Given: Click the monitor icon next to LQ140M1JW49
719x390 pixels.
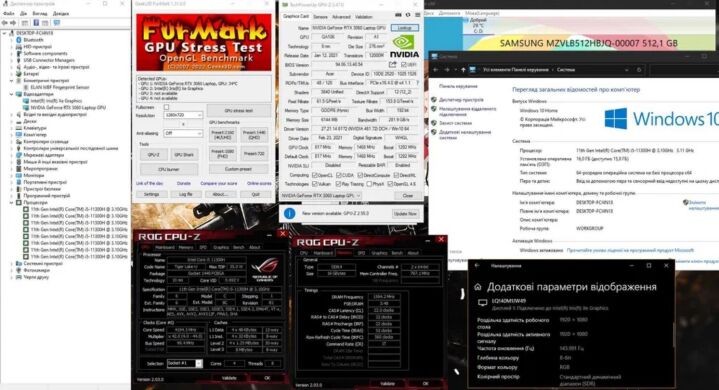Looking at the screenshot, I should coord(482,302).
